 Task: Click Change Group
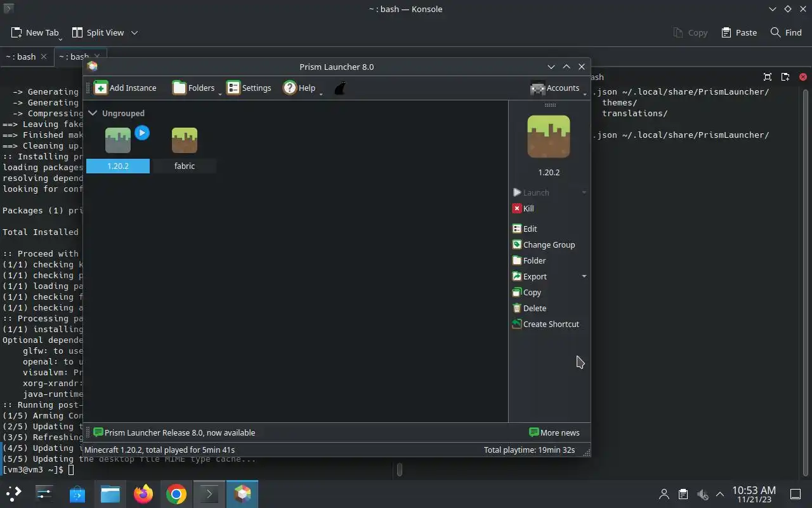(x=544, y=244)
